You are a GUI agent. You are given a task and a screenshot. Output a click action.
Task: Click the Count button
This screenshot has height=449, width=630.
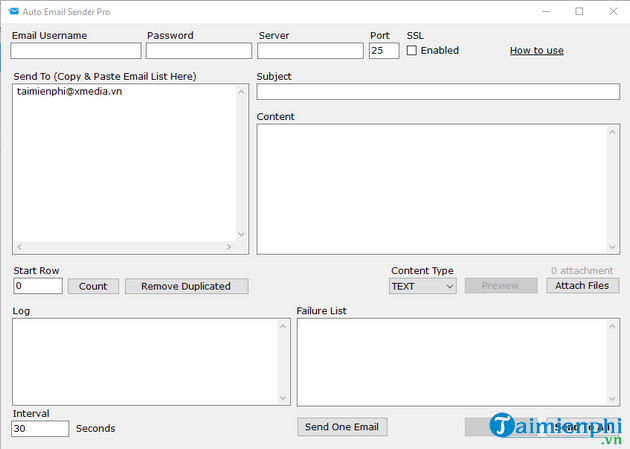click(93, 286)
